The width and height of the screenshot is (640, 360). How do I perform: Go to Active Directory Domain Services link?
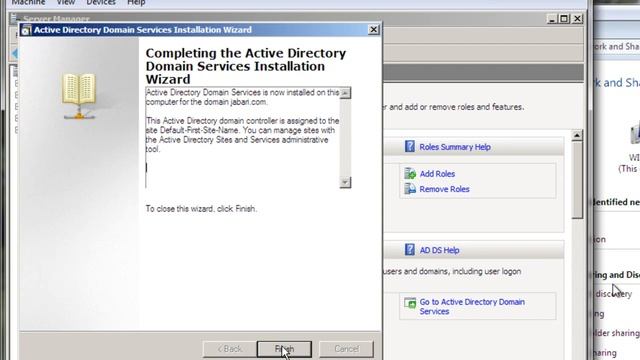click(x=472, y=307)
